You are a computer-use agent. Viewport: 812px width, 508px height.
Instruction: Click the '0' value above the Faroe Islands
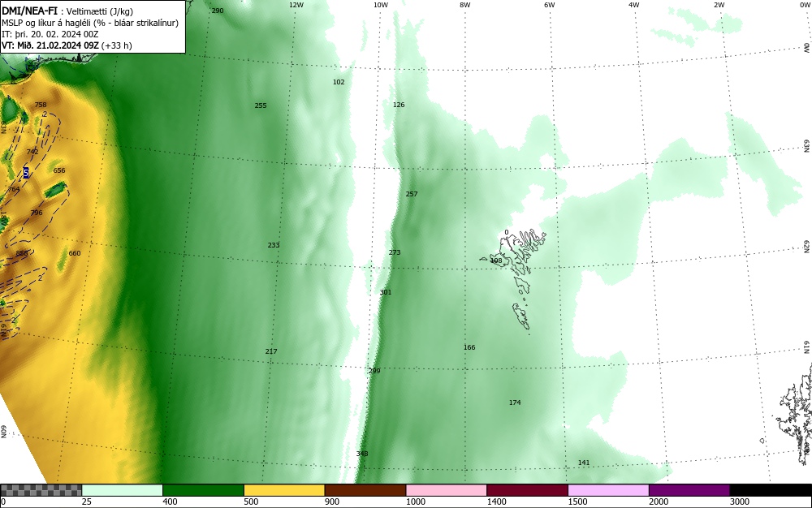pos(507,232)
